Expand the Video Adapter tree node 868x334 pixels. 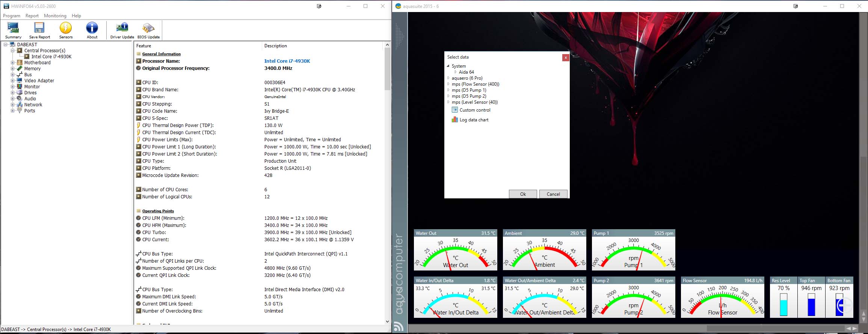[x=12, y=81]
